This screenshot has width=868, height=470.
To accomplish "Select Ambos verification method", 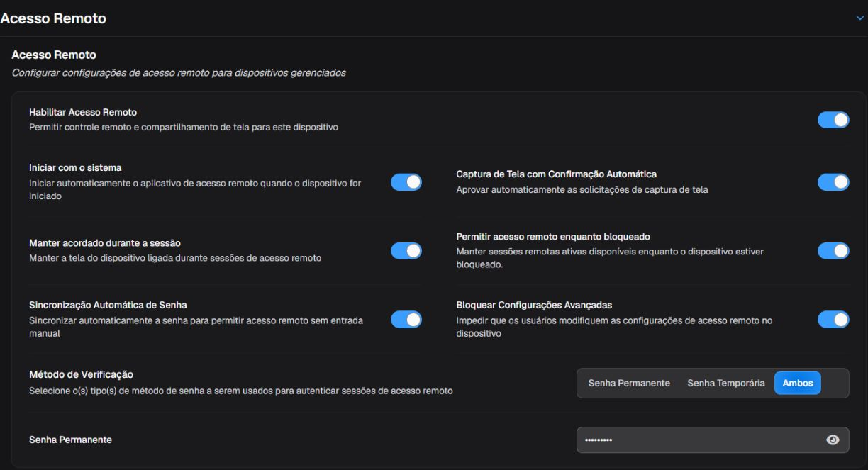I will pos(798,383).
